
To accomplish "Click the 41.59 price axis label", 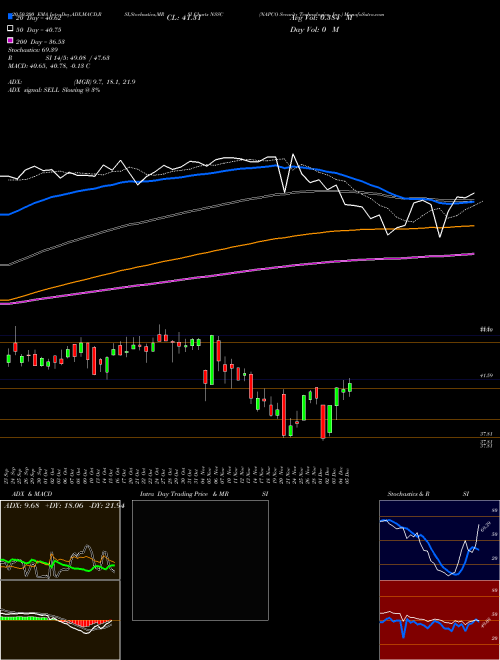I will (x=487, y=375).
